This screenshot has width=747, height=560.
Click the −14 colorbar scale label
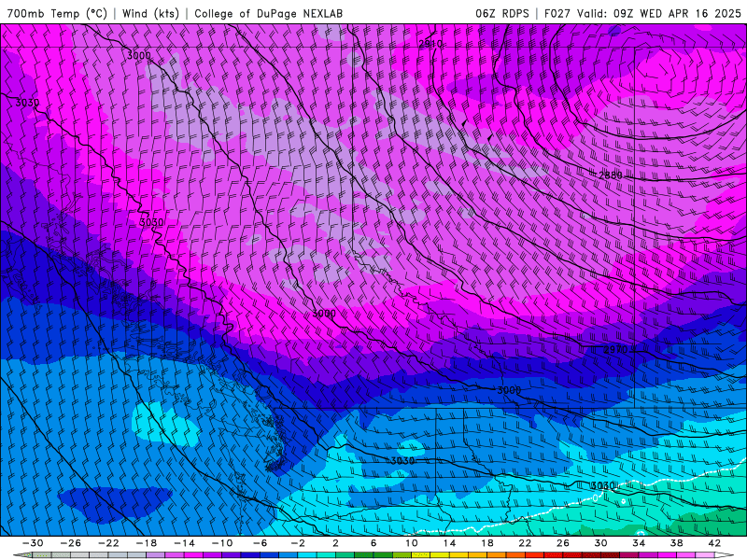(x=184, y=543)
